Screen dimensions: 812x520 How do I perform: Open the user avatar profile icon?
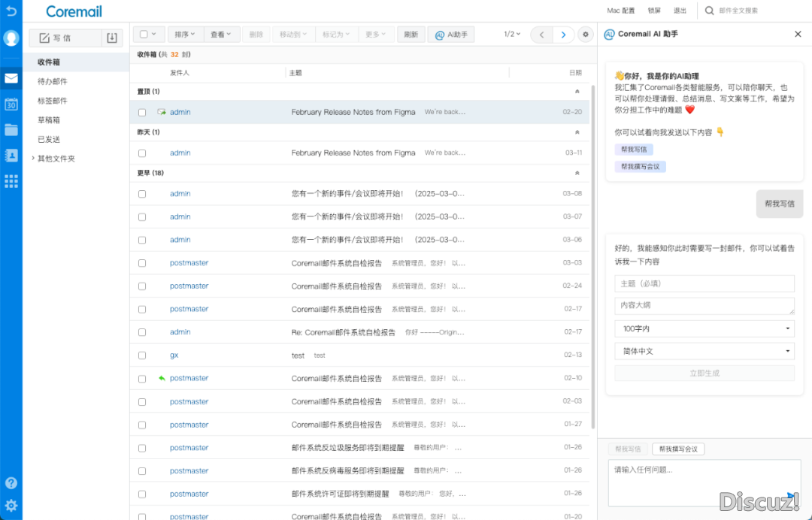(11, 38)
